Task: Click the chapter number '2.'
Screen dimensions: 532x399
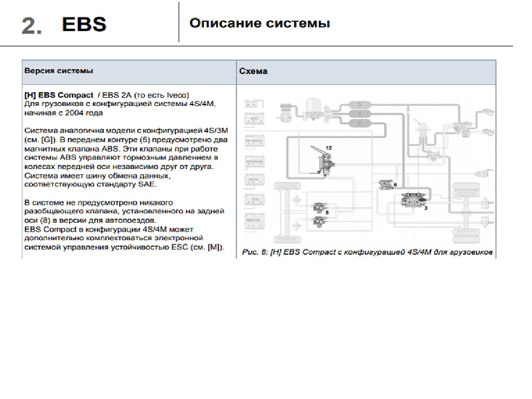Action: coord(32,25)
